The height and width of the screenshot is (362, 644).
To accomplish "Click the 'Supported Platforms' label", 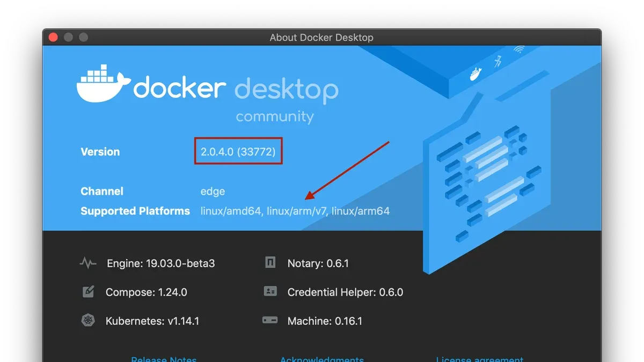I will tap(135, 211).
